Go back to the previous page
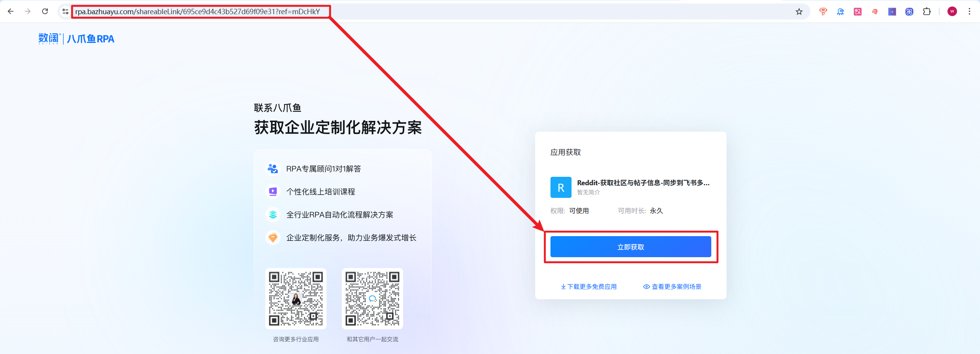980x354 pixels. pos(11,11)
